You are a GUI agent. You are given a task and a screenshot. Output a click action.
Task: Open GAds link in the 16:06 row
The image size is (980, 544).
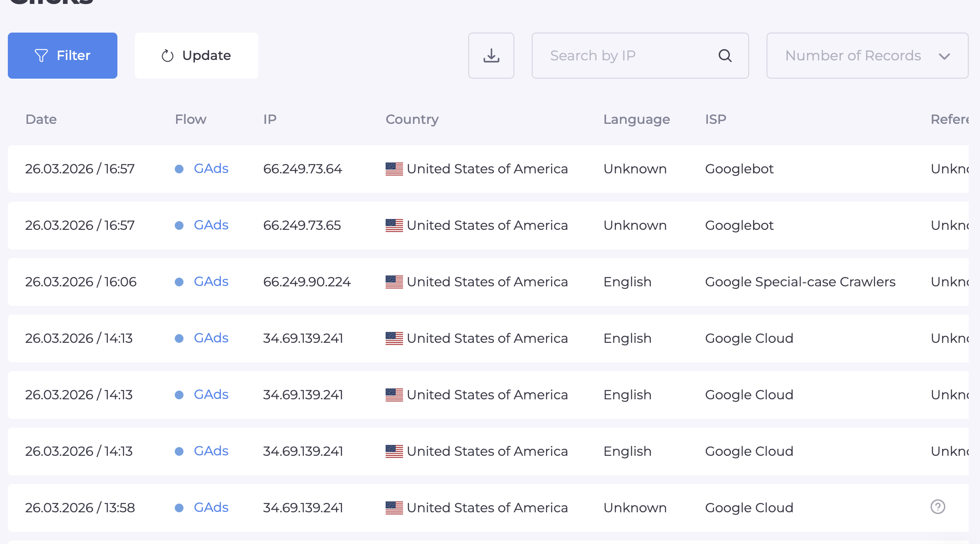click(211, 282)
